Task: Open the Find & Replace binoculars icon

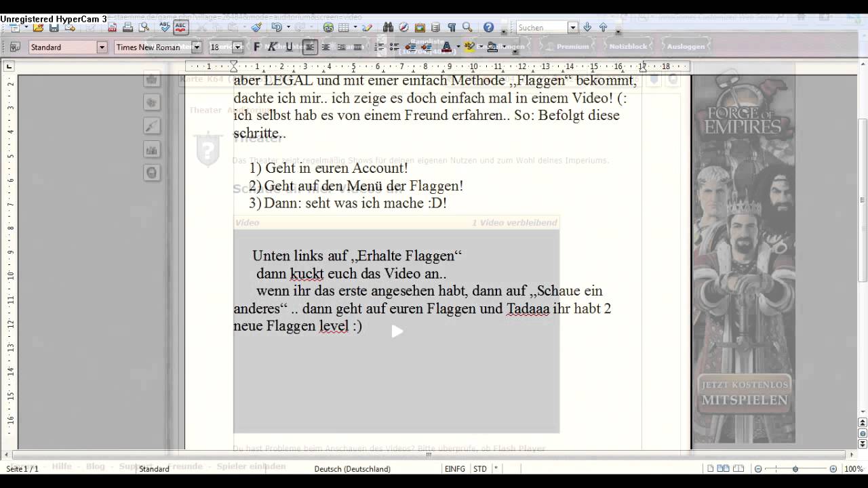Action: point(388,28)
